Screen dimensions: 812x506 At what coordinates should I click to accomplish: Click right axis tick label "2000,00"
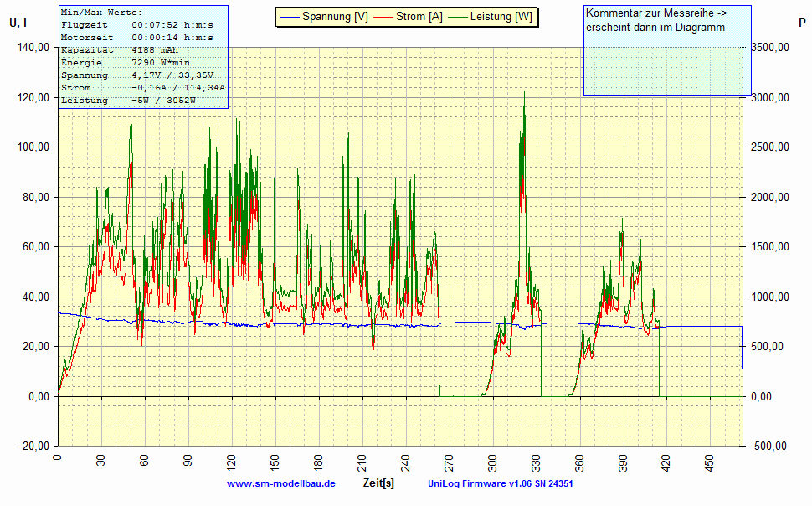(x=770, y=197)
